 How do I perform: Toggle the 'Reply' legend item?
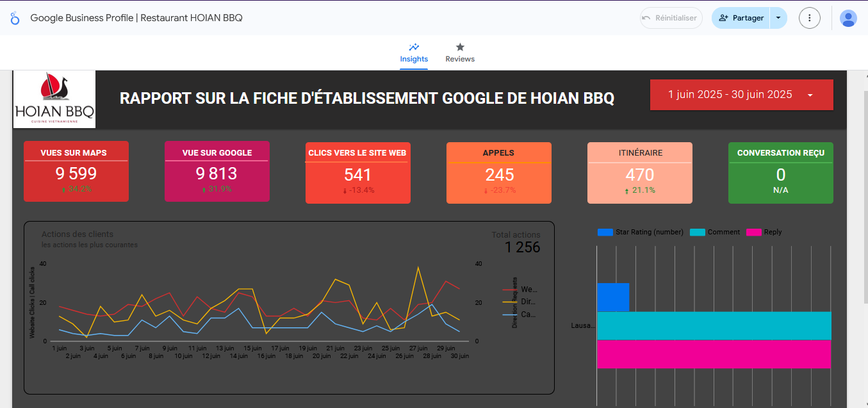pos(764,232)
